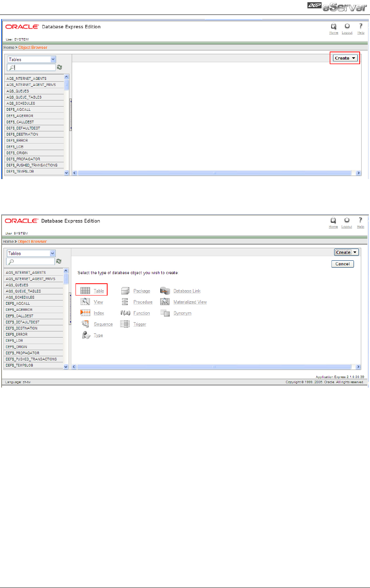370x588 pixels.
Task: Click the Index object icon
Action: pyautogui.click(x=85, y=313)
